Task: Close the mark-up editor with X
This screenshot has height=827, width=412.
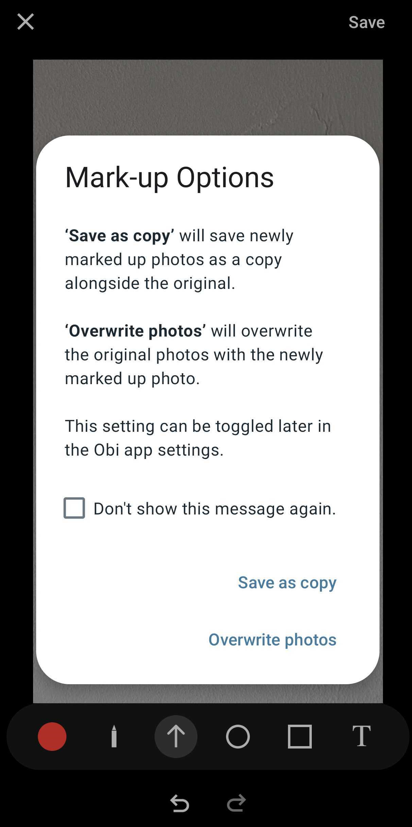Action: pos(25,22)
